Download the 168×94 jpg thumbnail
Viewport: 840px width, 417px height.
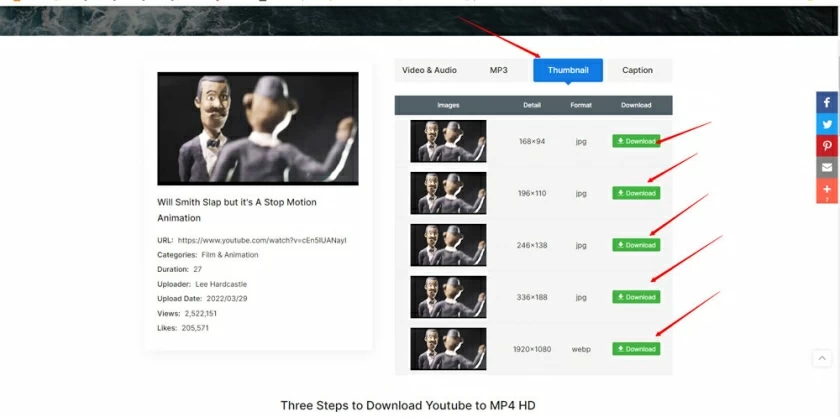pos(636,141)
